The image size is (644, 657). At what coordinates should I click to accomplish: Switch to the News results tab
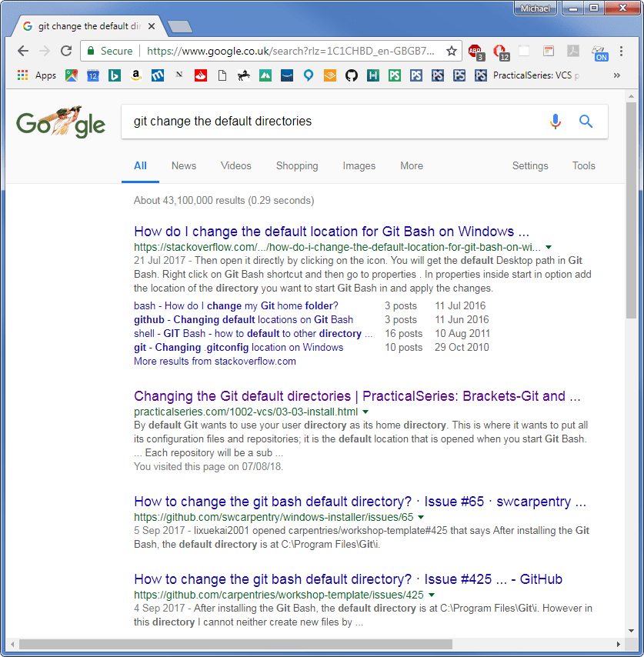pos(184,166)
